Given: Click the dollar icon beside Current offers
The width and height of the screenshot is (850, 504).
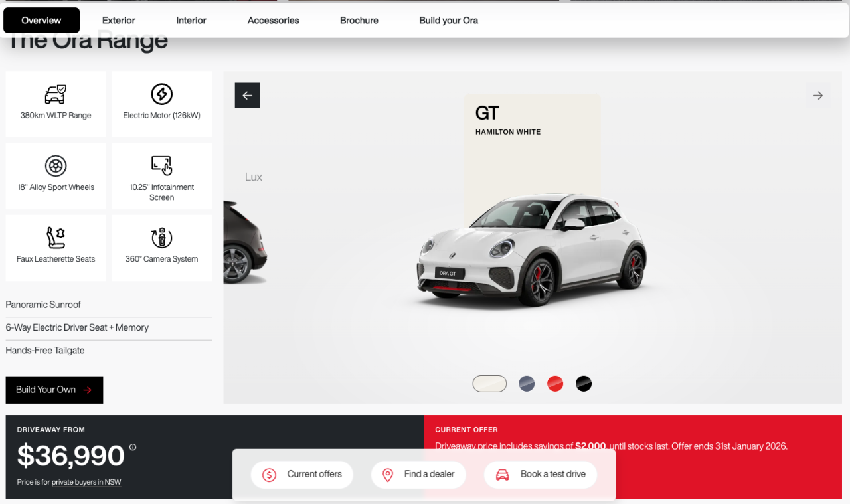Looking at the screenshot, I should pyautogui.click(x=268, y=475).
